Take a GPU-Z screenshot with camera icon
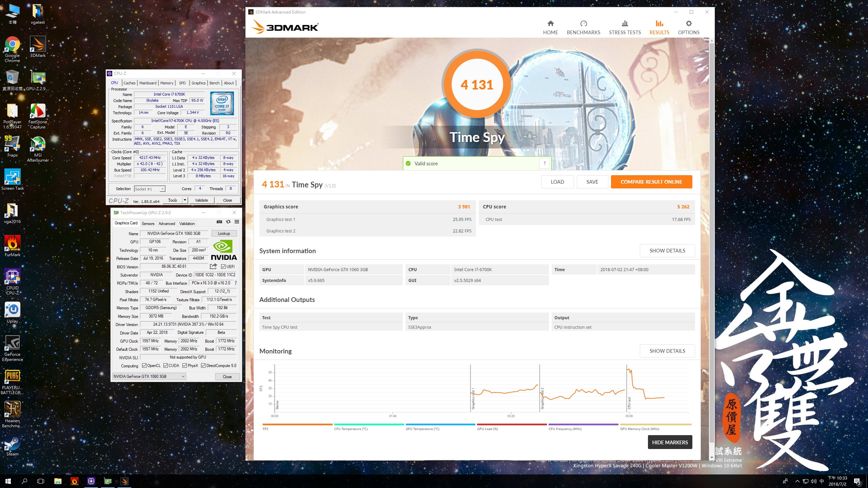The image size is (868, 488). (219, 222)
